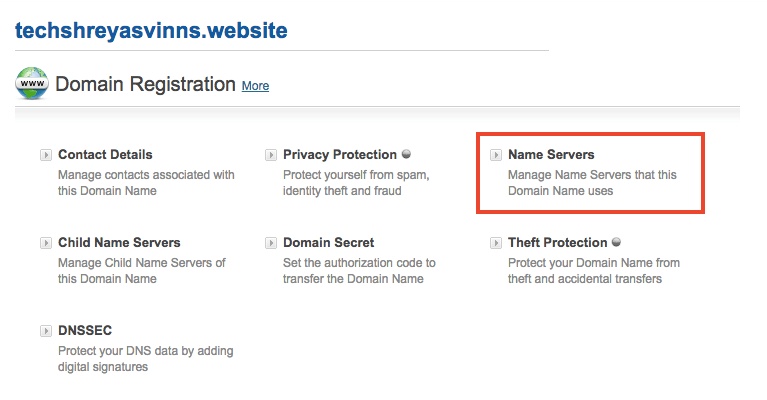
Task: Click the Theft Protection grey status dot
Action: point(616,242)
